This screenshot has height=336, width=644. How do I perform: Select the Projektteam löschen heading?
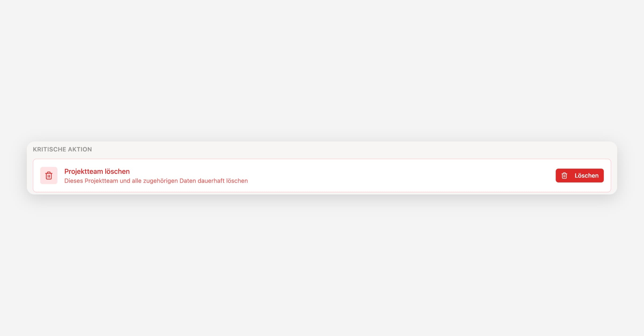point(97,171)
